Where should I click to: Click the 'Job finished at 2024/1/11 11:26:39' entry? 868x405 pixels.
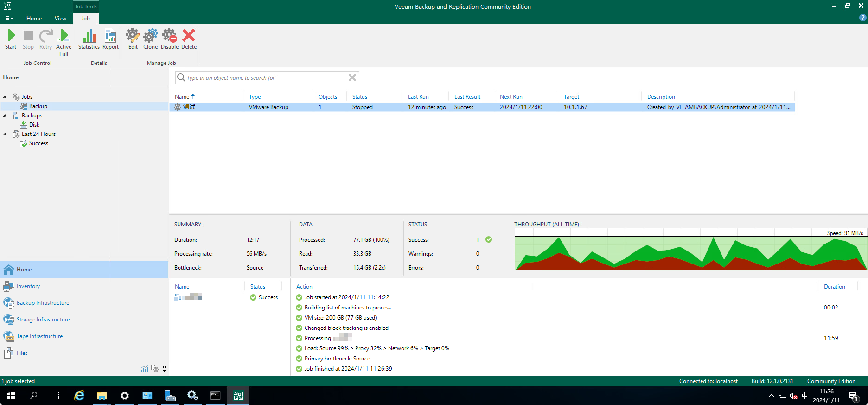(x=348, y=369)
